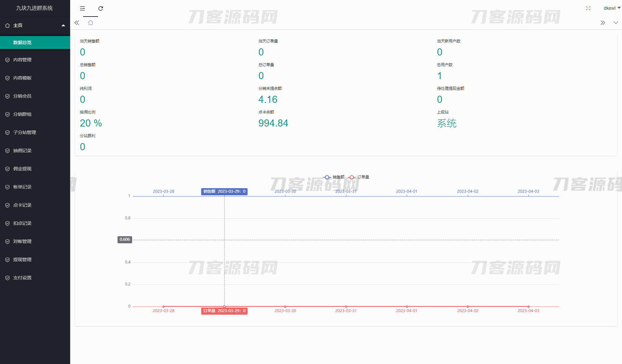This screenshot has width=622, height=364.
Task: Click the shield icon beside 内容管理
Action: tap(7, 60)
